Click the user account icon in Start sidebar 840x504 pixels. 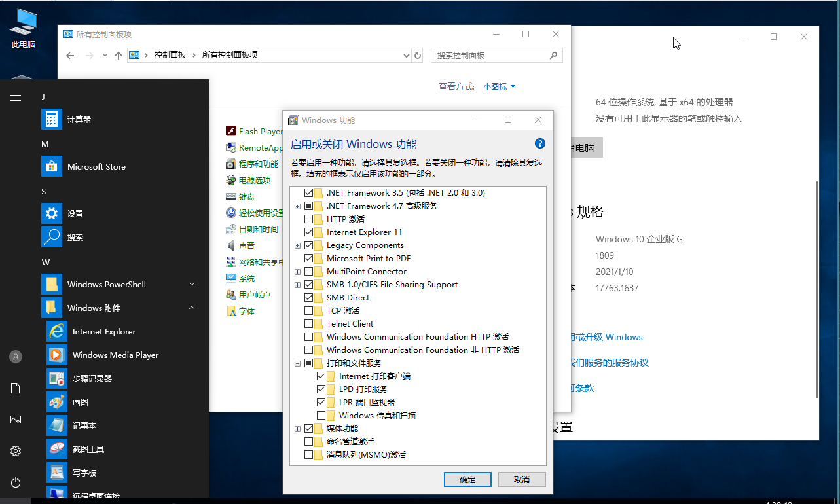pos(16,357)
